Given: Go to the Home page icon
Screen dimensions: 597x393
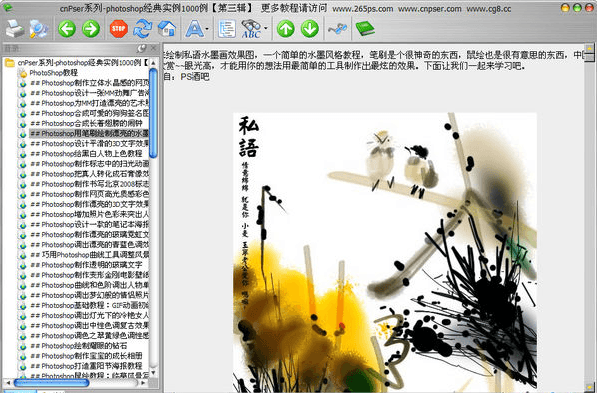Looking at the screenshot, I should pyautogui.click(x=166, y=29).
